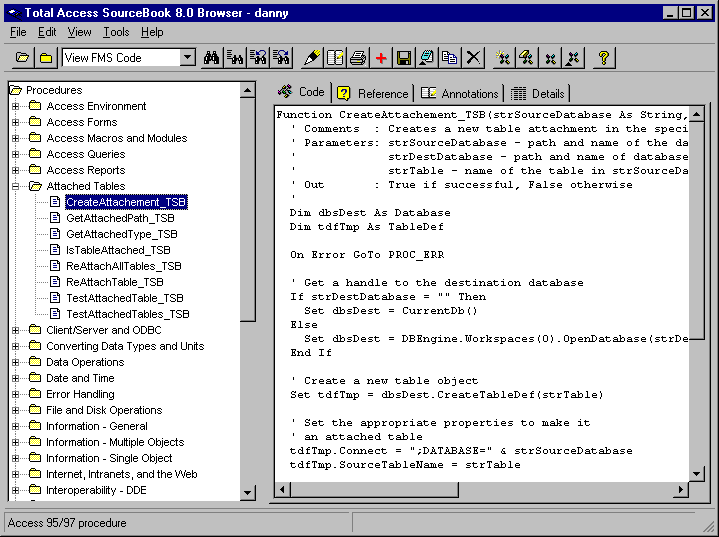This screenshot has height=537, width=719.
Task: Click the code-nodes with arrow icon
Action: (573, 58)
